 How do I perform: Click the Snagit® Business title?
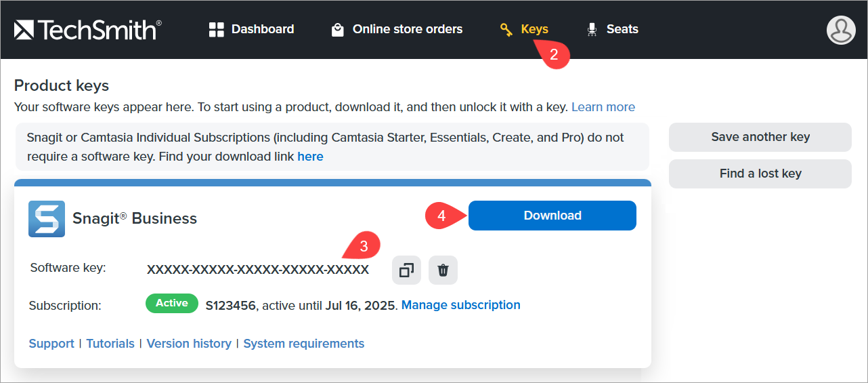(x=135, y=218)
